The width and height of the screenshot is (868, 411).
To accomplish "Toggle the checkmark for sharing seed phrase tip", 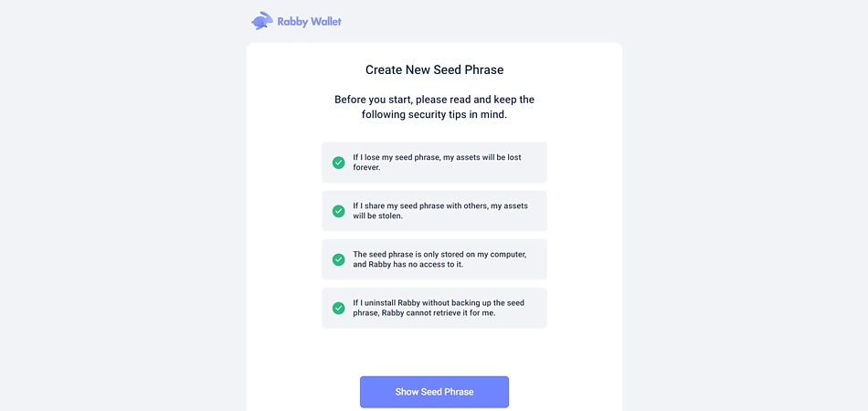I will (338, 211).
